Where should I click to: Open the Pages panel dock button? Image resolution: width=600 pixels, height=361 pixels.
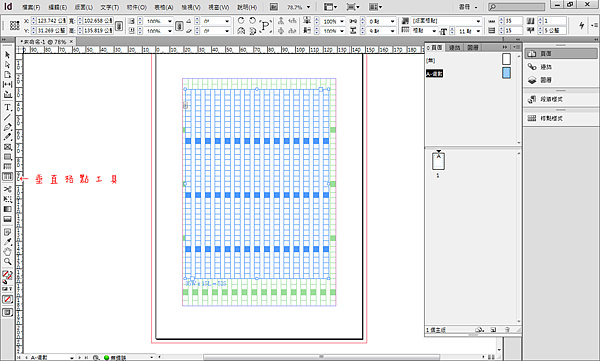pyautogui.click(x=561, y=54)
